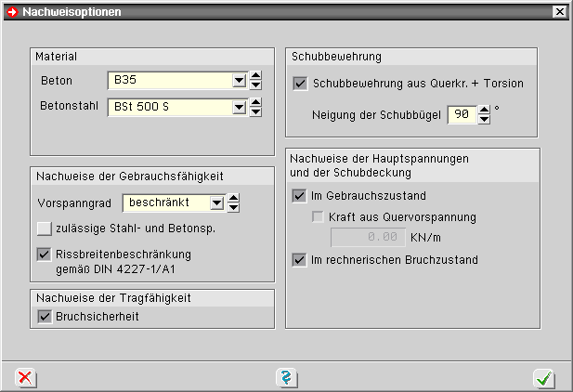Toggle Im rechnerischen Bruchzustand checkbox

[299, 260]
